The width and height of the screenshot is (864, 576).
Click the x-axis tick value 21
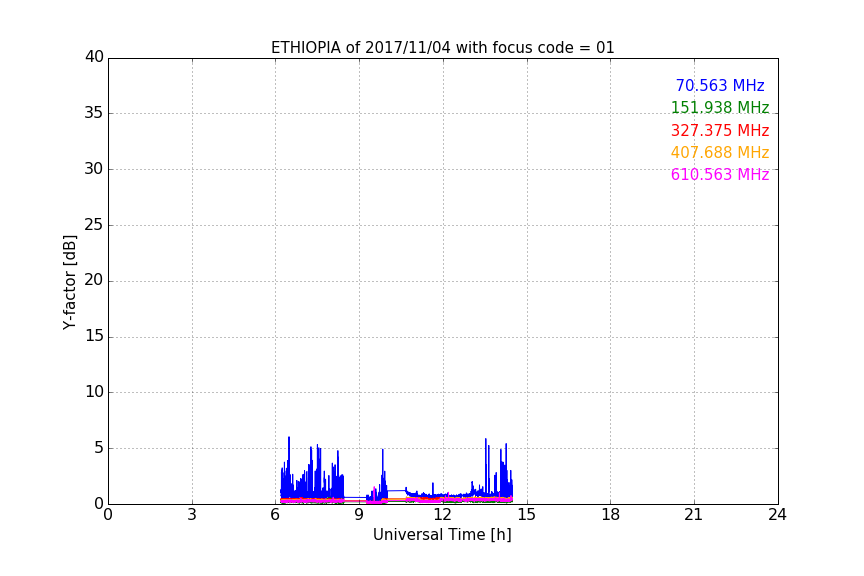[694, 515]
